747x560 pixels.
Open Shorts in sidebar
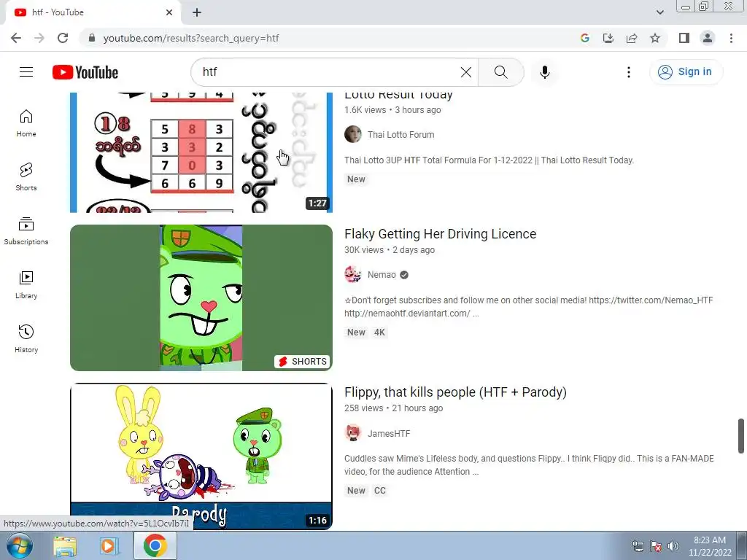(26, 177)
